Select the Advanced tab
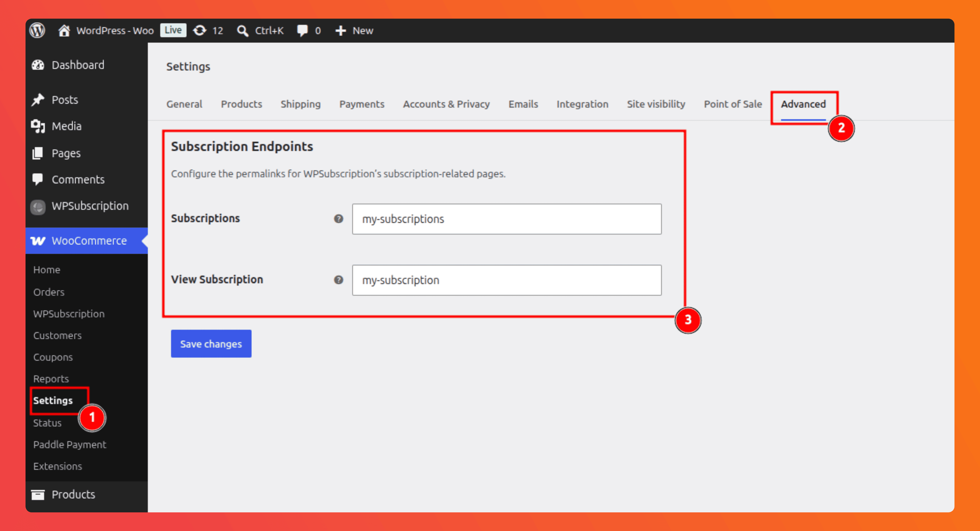 coord(803,104)
